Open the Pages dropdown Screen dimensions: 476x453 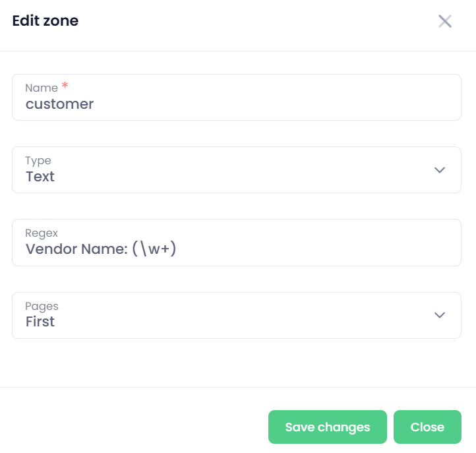click(x=236, y=315)
